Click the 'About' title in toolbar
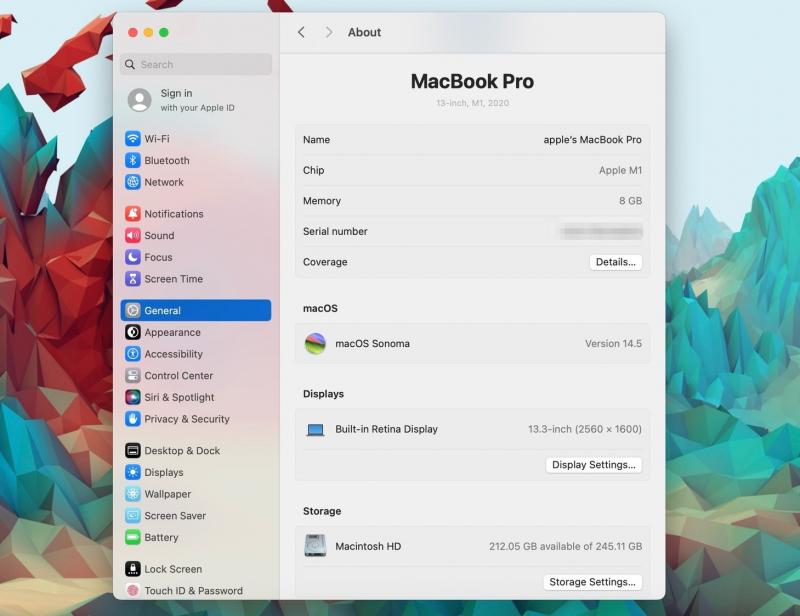Viewport: 800px width, 616px height. pyautogui.click(x=364, y=32)
